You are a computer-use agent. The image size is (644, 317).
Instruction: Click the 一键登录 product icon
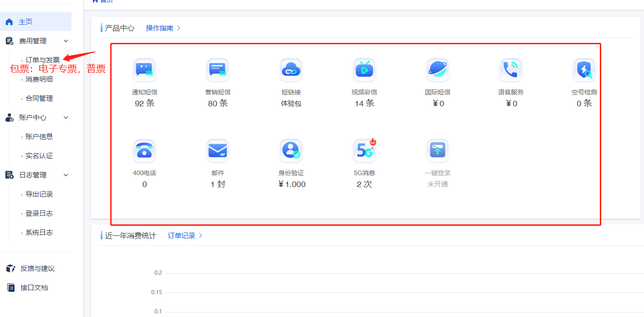point(438,151)
